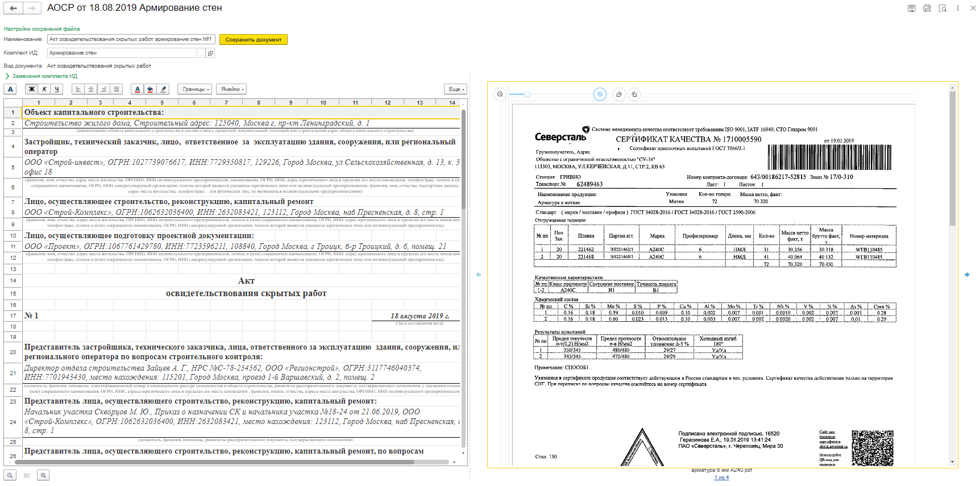
Task: Zoom in the PDF preview
Action: click(600, 94)
